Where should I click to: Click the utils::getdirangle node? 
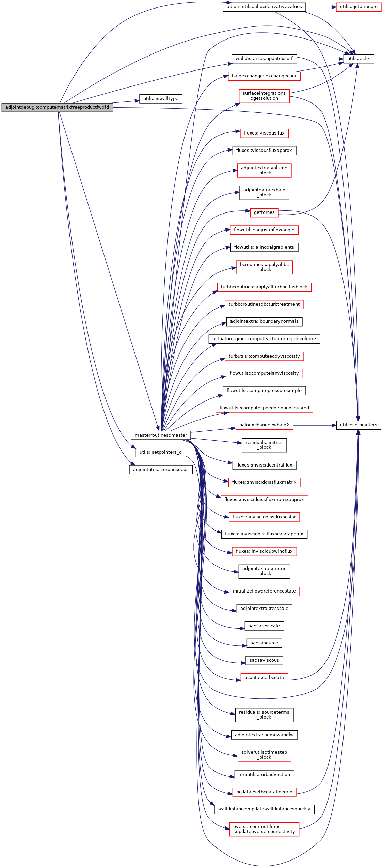[x=358, y=7]
